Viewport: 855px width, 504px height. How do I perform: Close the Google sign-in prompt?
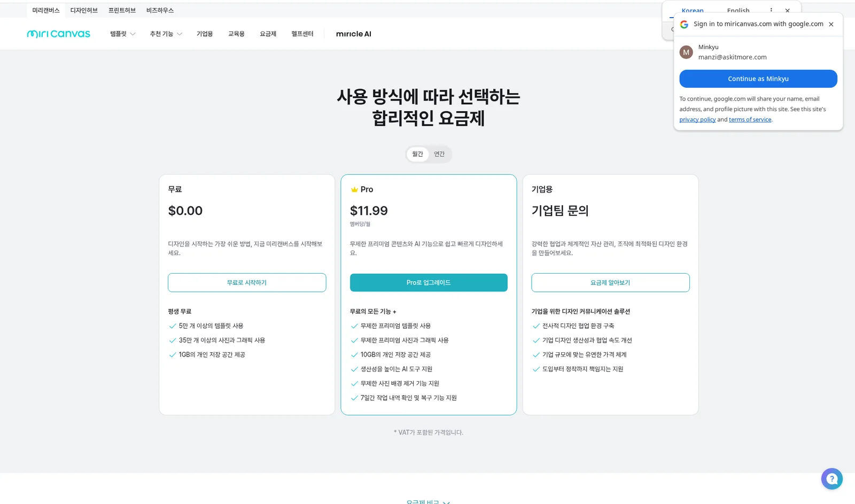point(831,24)
